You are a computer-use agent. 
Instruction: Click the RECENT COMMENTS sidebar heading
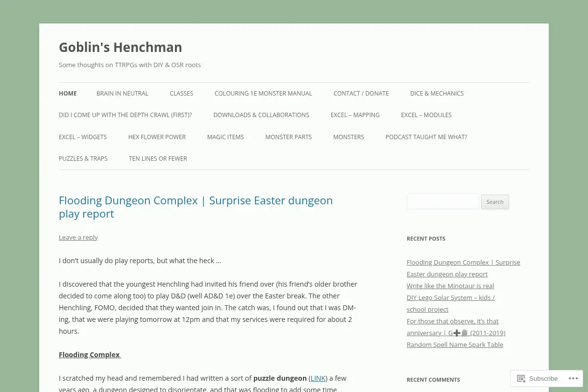click(x=433, y=380)
